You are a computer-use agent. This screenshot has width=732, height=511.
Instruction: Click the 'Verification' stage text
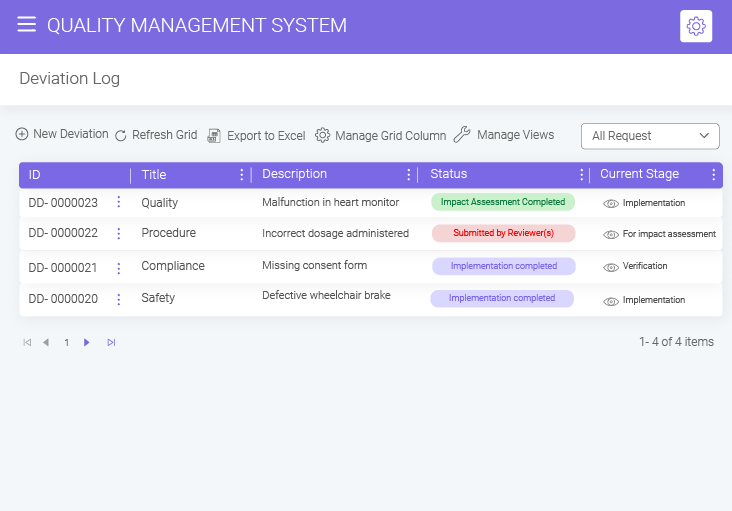pos(645,266)
